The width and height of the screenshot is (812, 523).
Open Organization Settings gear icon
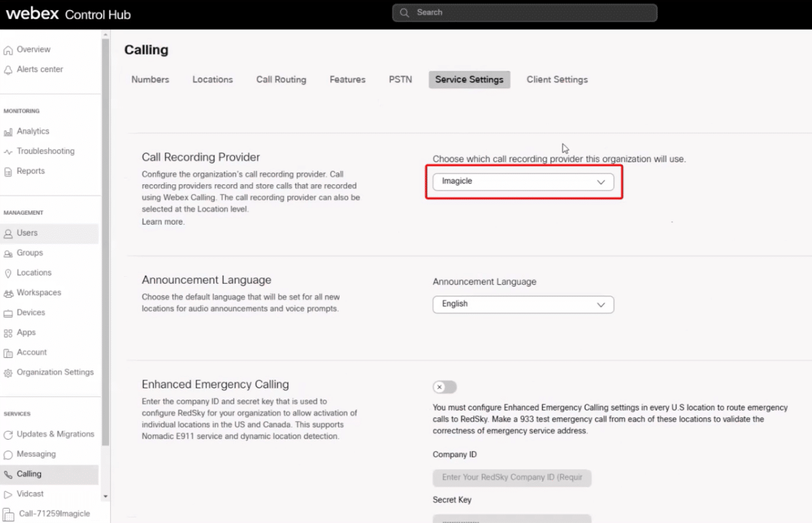pos(8,373)
